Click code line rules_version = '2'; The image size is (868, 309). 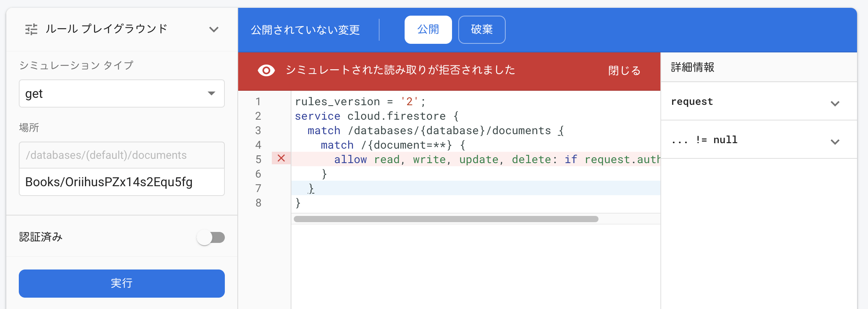tap(360, 102)
